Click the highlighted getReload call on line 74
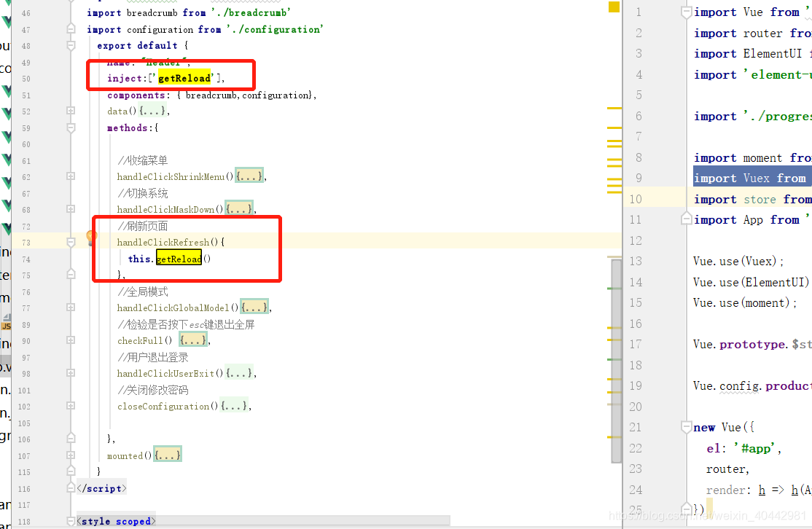Screen dimensions: 812x529 coord(179,258)
